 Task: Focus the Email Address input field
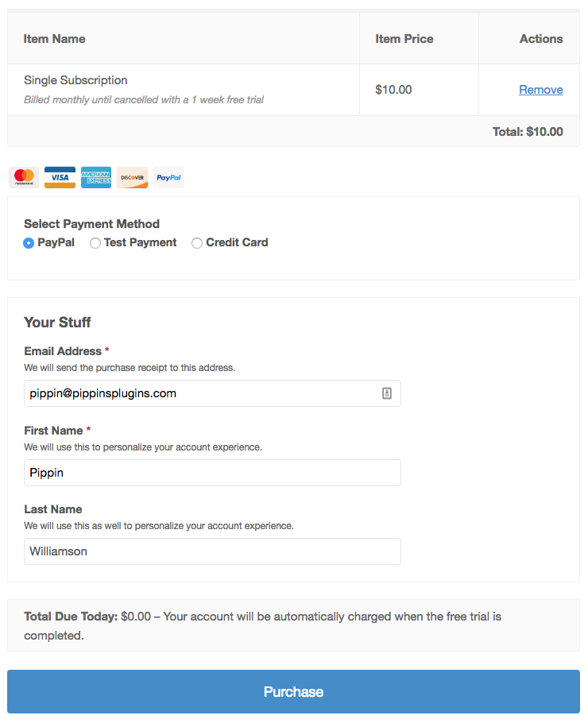pyautogui.click(x=212, y=393)
